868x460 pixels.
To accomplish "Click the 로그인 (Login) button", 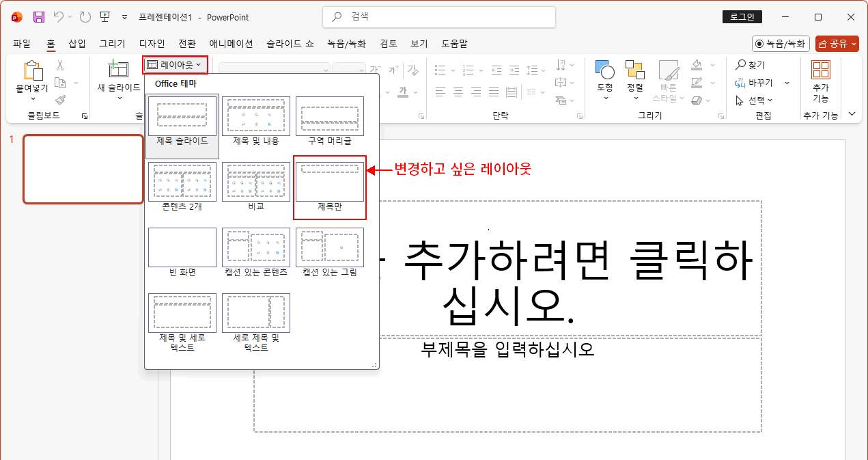I will 742,16.
